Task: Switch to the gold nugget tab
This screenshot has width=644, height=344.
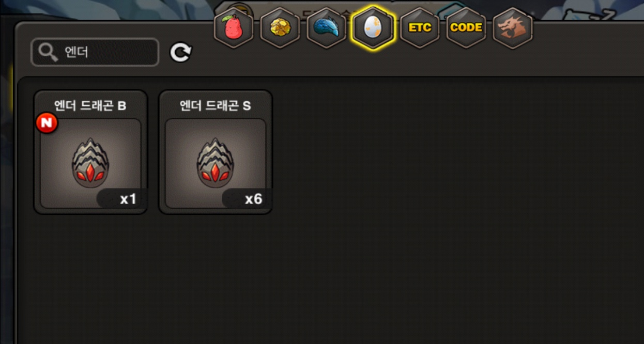Action: click(x=280, y=28)
